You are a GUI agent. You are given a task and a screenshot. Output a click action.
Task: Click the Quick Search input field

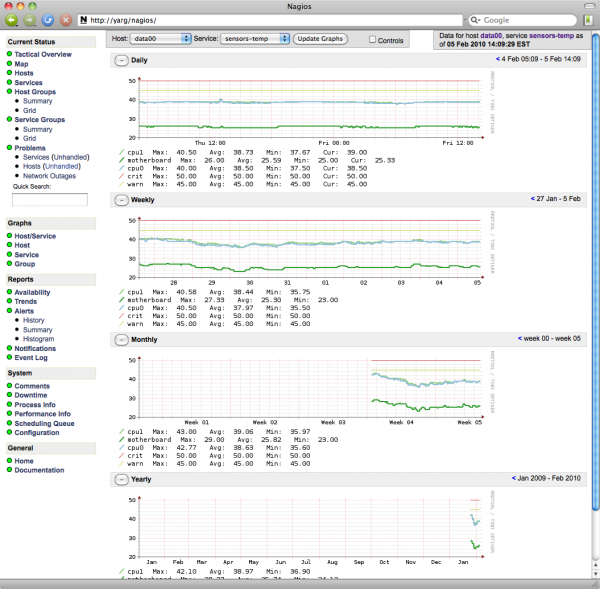49,199
